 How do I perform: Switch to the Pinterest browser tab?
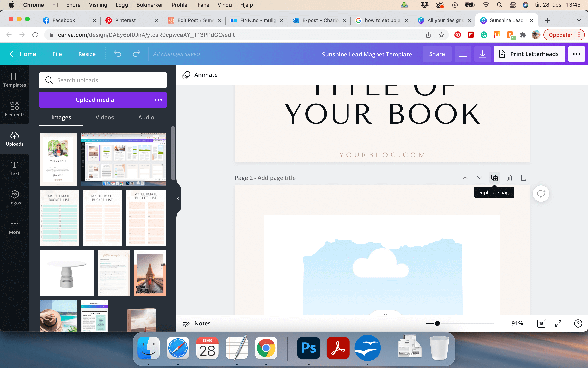tap(131, 20)
